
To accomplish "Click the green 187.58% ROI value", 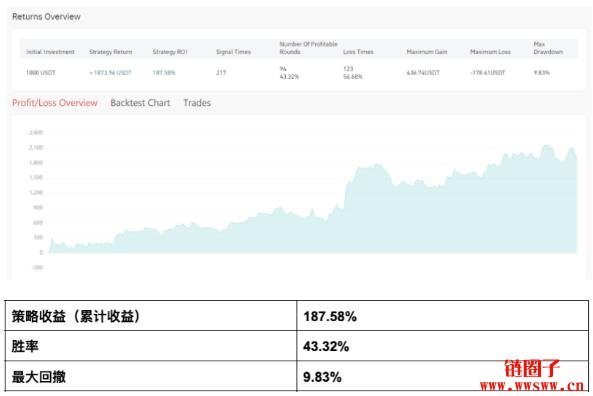I will click(164, 73).
